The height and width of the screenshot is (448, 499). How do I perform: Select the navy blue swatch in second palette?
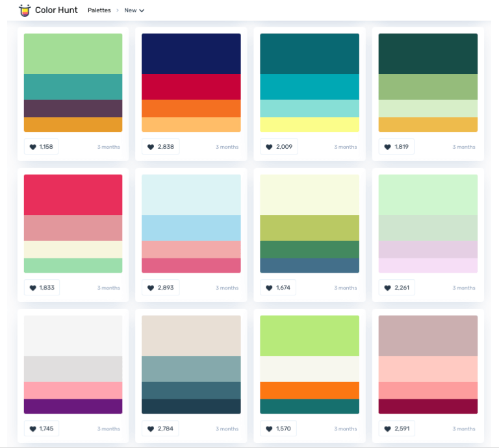pyautogui.click(x=191, y=53)
